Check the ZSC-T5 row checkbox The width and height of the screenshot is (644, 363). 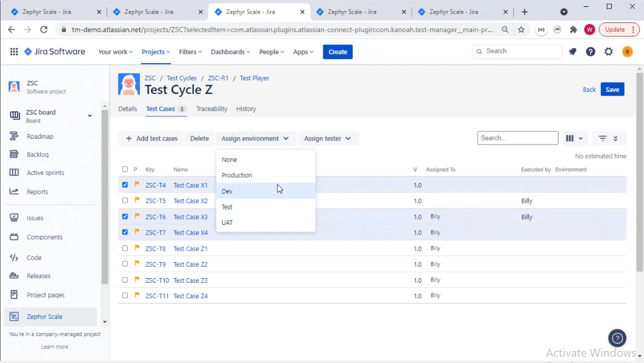pyautogui.click(x=124, y=201)
